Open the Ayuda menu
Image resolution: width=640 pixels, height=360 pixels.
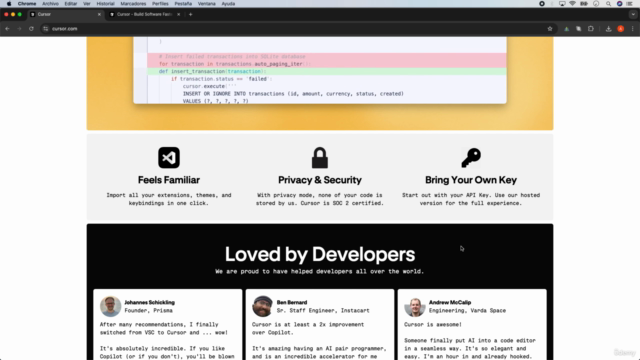[228, 4]
